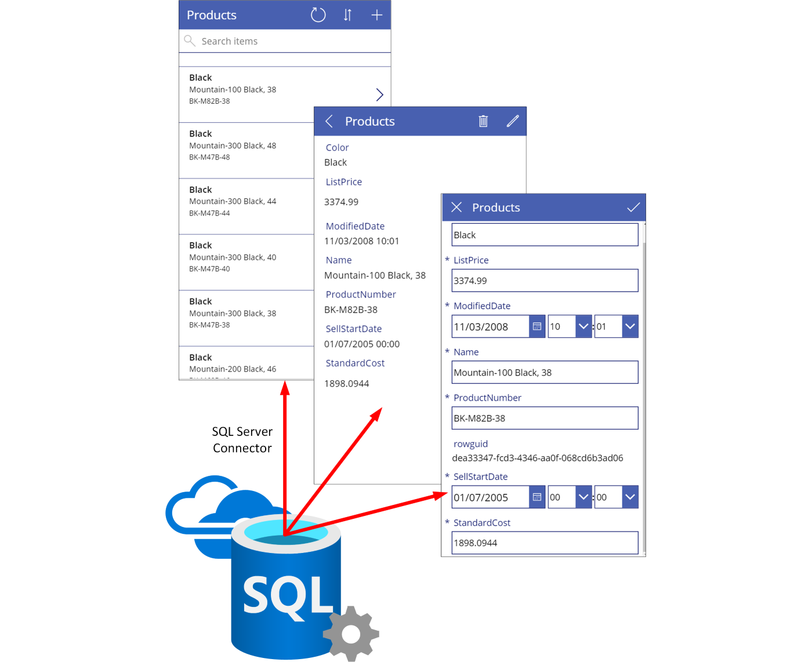Click the SellStartDate value 01/07/2005 00:00

click(362, 344)
